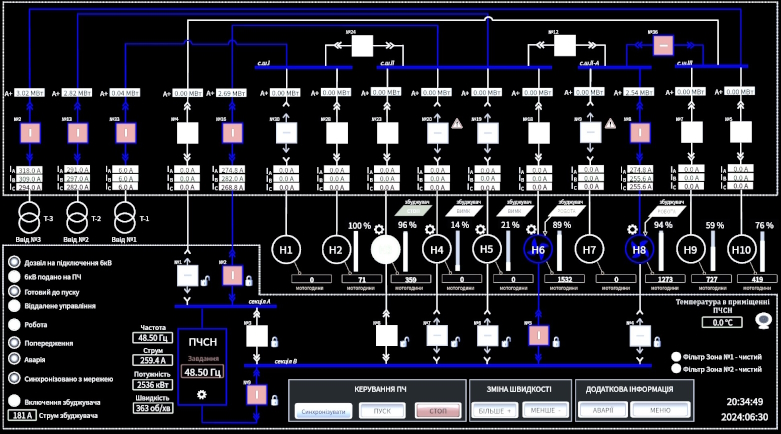
Task: Select pump H2 circle
Action: [336, 249]
